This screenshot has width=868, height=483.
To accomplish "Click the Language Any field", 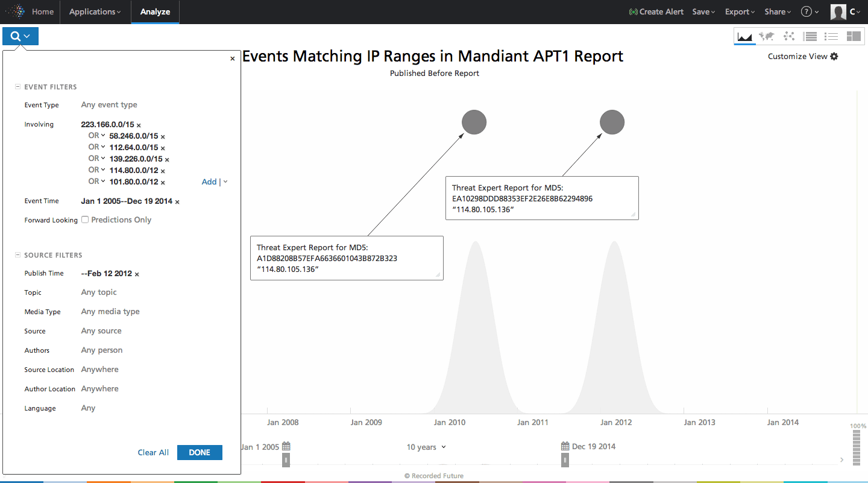I will tap(88, 408).
